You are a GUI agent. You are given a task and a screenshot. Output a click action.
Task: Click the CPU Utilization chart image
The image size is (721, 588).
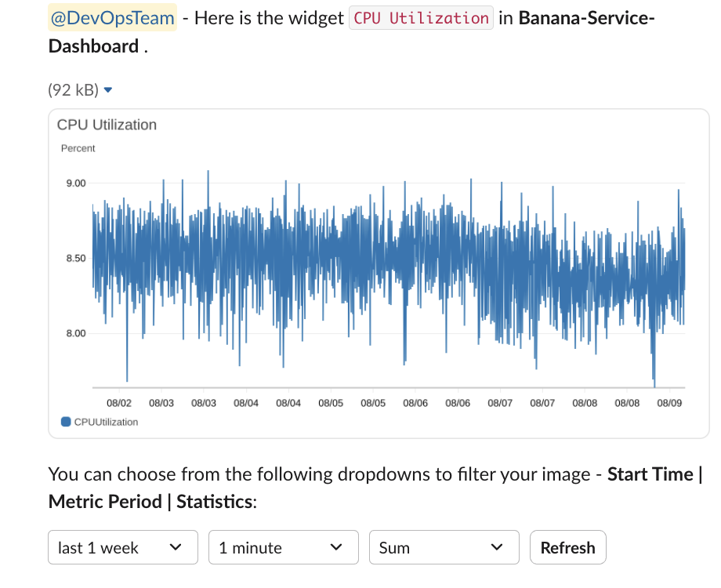coord(376,270)
